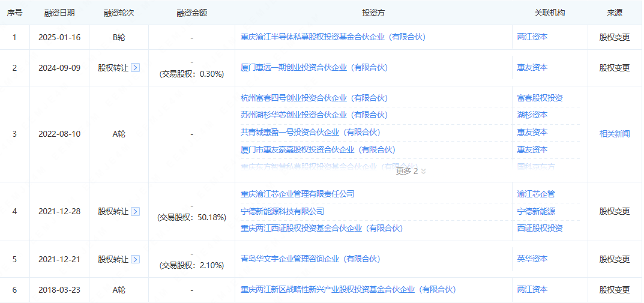Select the date 2025-01-16 cell
The width and height of the screenshot is (644, 303).
coord(59,37)
